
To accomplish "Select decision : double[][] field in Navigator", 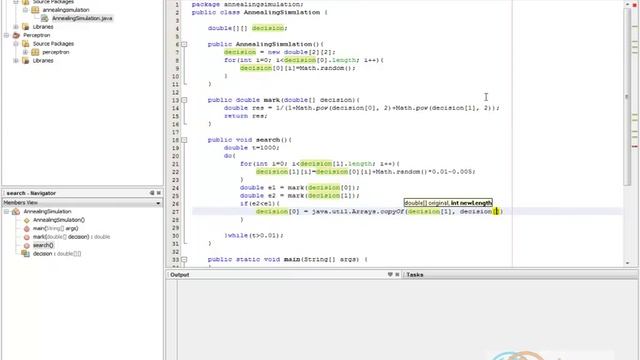I will 57,254.
